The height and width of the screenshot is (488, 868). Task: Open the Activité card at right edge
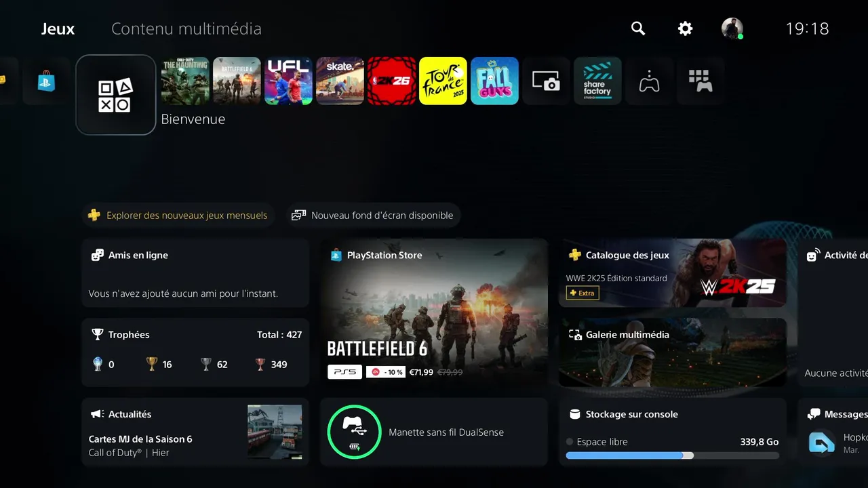pyautogui.click(x=833, y=312)
